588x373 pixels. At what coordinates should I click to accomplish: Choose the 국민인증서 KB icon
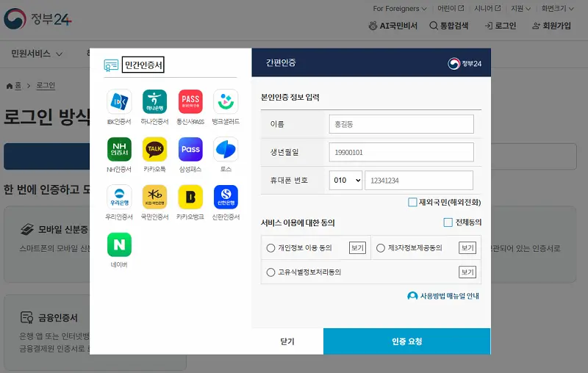154,197
